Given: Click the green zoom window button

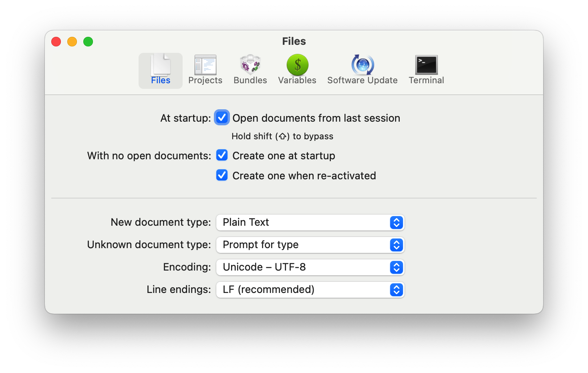Looking at the screenshot, I should point(88,42).
